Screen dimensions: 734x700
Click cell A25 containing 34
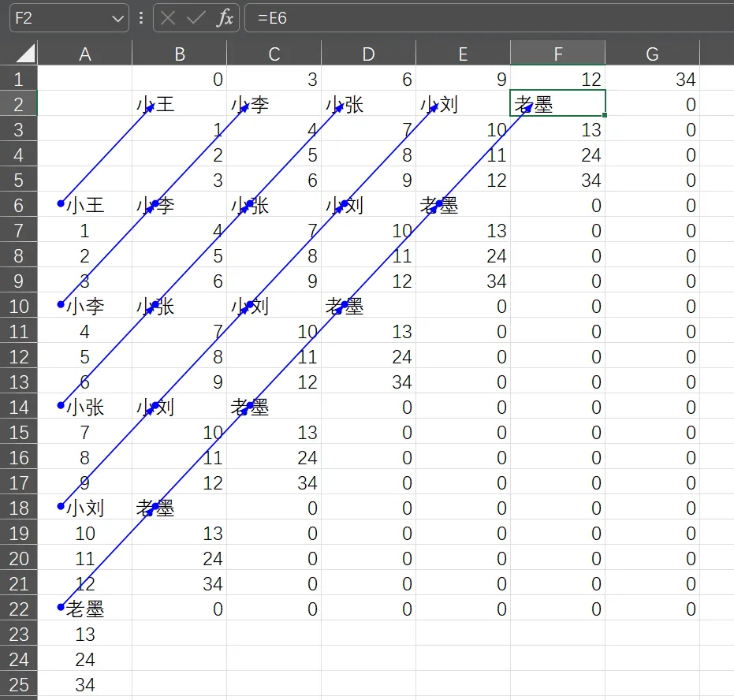(x=84, y=685)
